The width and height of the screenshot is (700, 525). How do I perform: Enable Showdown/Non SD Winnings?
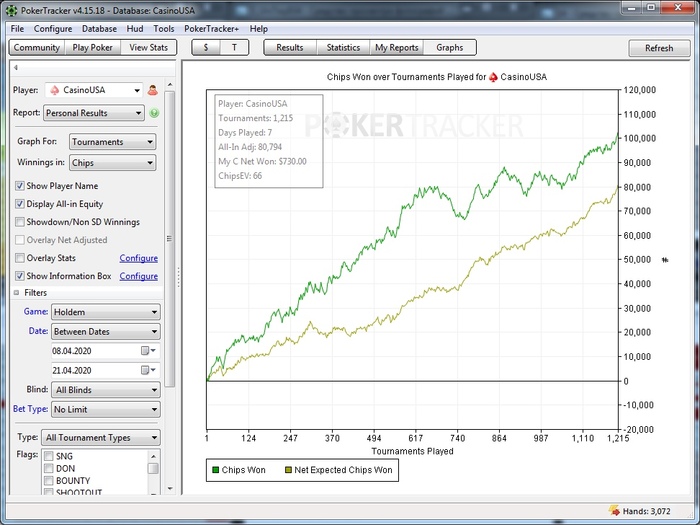click(20, 222)
